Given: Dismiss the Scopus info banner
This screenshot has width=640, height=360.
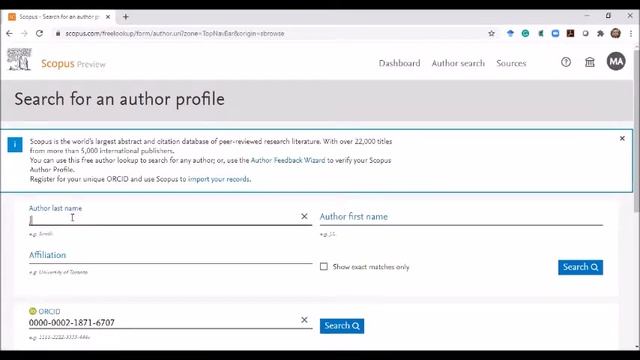Looking at the screenshot, I should [x=622, y=138].
